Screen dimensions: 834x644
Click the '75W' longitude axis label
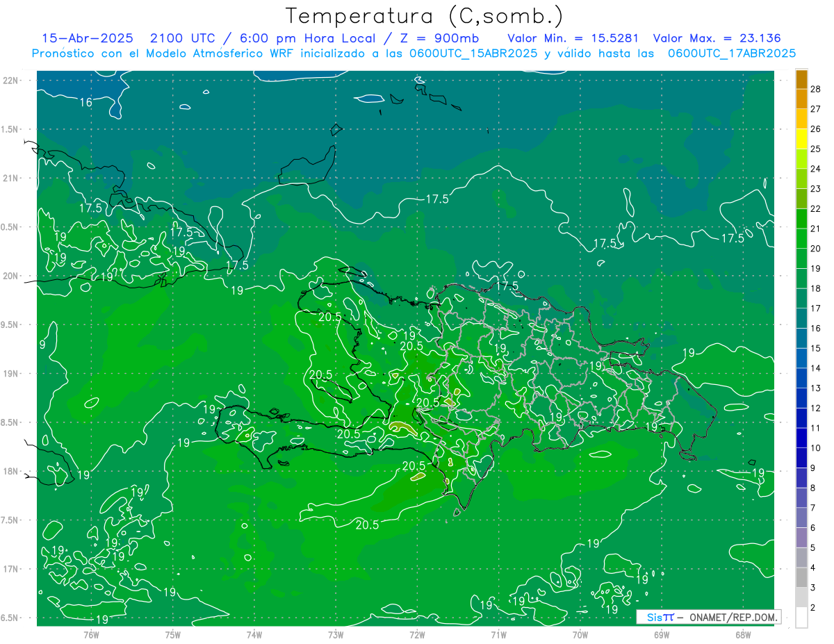click(x=173, y=634)
